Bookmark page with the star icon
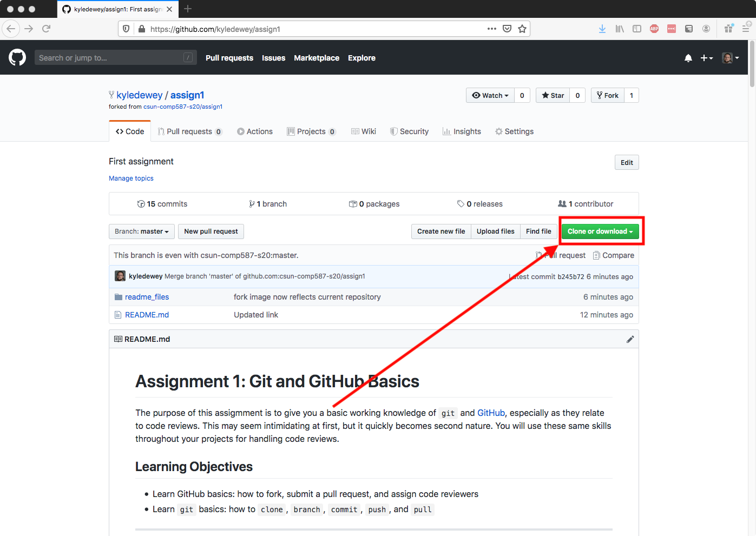Screen dimensions: 756x536 [x=522, y=29]
